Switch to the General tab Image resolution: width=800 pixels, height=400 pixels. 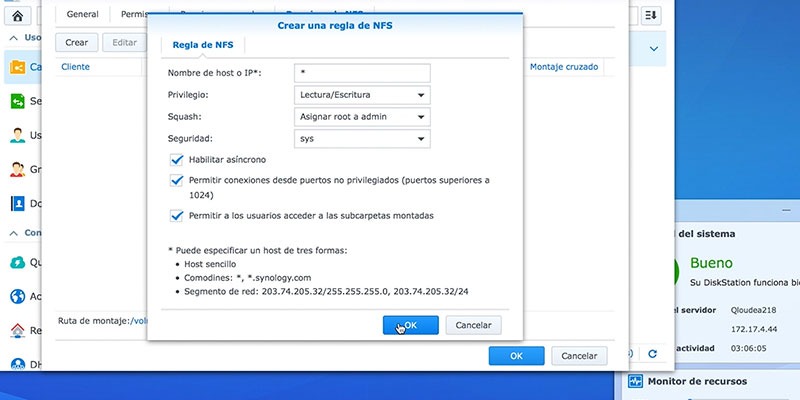click(82, 14)
